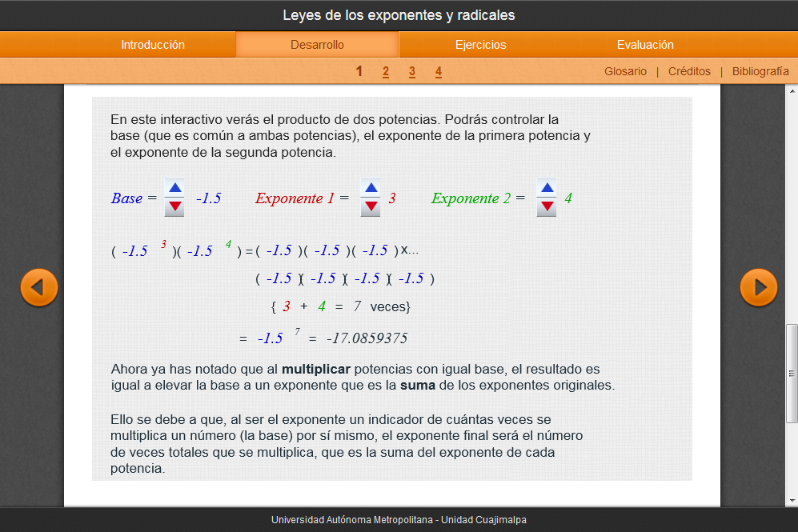Jump to page 2 of Desarrollo
798x532 pixels.
[x=386, y=72]
